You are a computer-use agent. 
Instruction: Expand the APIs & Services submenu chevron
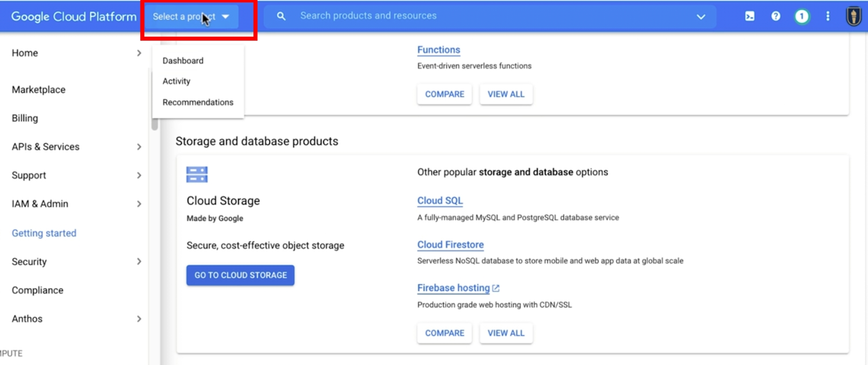pyautogui.click(x=139, y=147)
